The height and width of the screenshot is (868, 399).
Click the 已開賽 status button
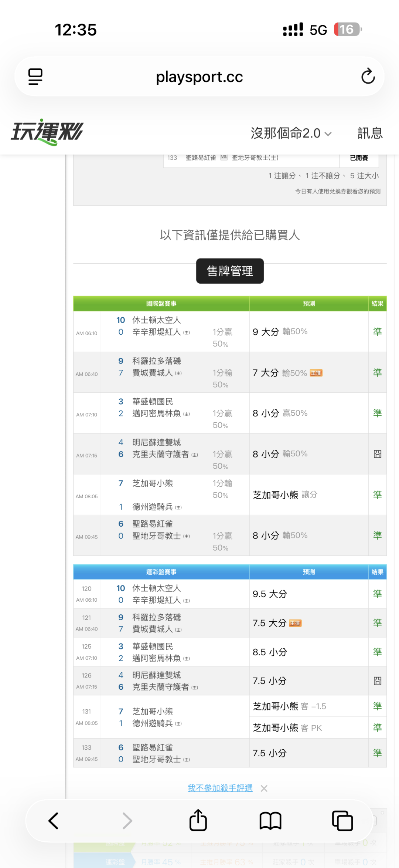(x=359, y=158)
